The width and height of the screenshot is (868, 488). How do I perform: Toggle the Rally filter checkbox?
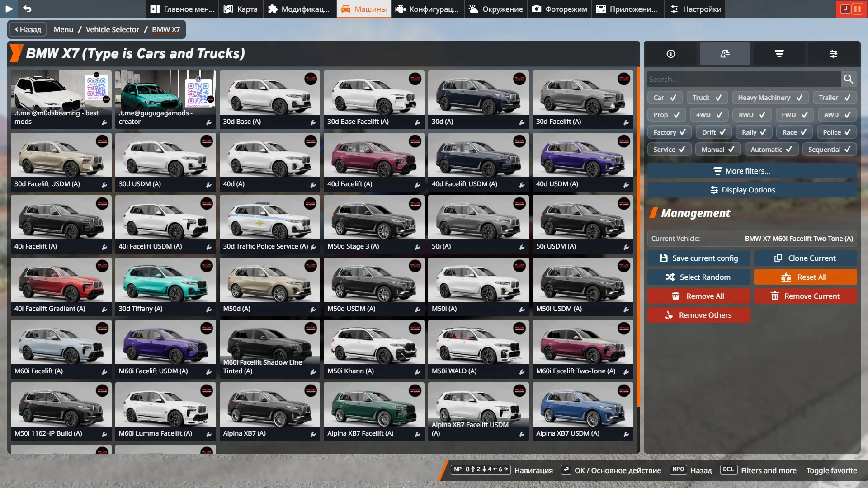pos(754,132)
